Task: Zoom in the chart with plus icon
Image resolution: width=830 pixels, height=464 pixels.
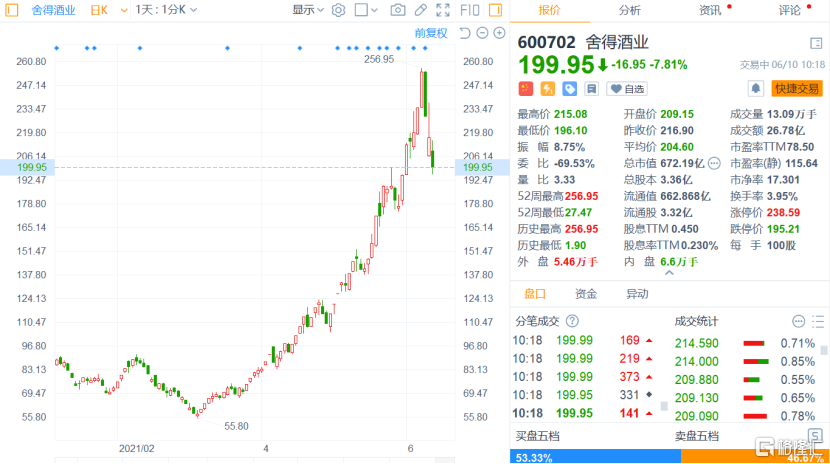Action: [x=499, y=33]
